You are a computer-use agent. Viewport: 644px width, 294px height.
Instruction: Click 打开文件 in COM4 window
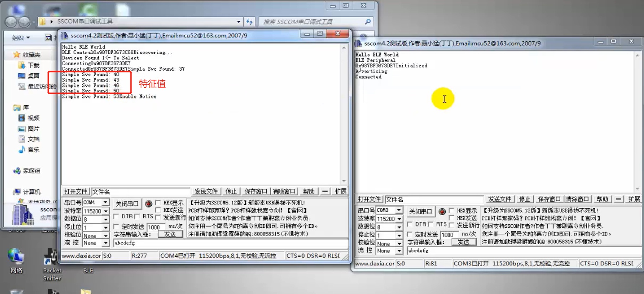76,192
